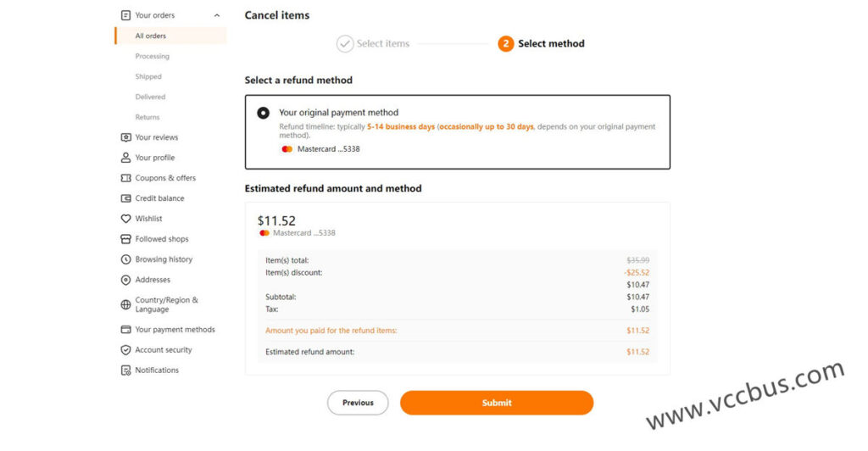The image size is (868, 451).
Task: Click the Credit balance wallet icon
Action: (126, 198)
